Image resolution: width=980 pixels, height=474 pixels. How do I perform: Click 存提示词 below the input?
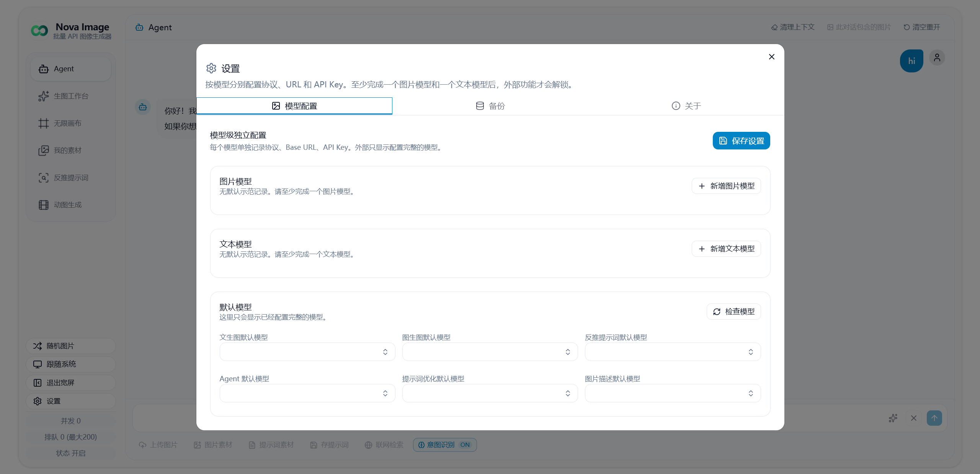point(330,445)
